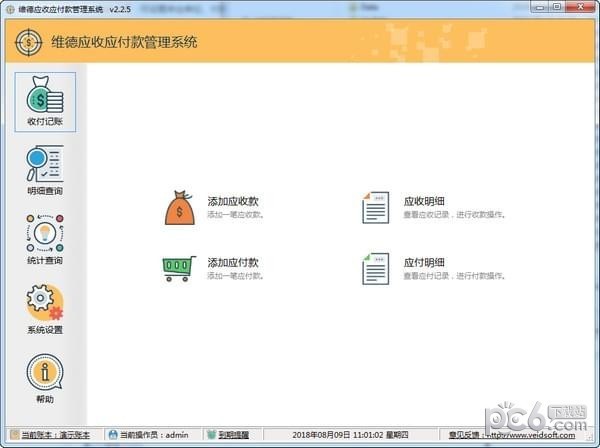Click the target logo in the orange header
This screenshot has height=448, width=600.
[x=28, y=42]
